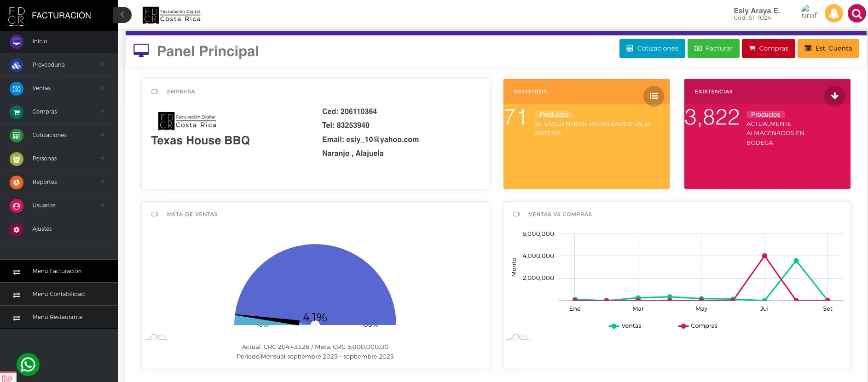The height and width of the screenshot is (382, 868).
Task: Click the Inicio monitor icon in sidebar
Action: [x=17, y=42]
